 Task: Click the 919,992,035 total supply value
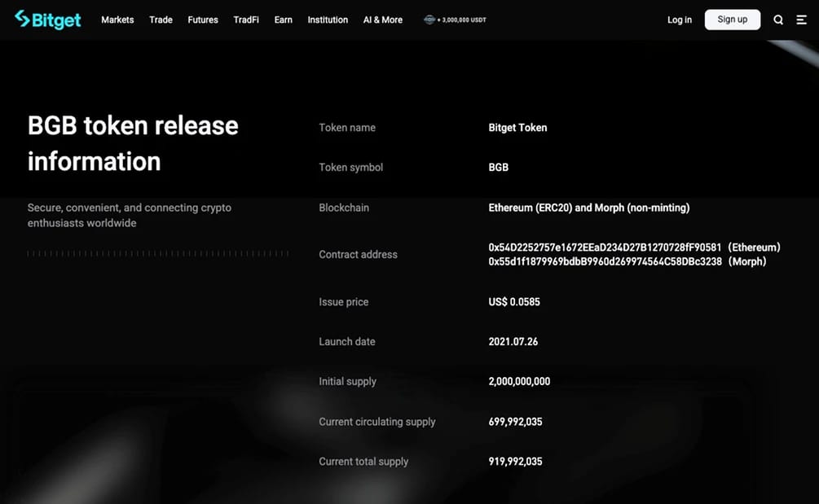click(x=515, y=461)
